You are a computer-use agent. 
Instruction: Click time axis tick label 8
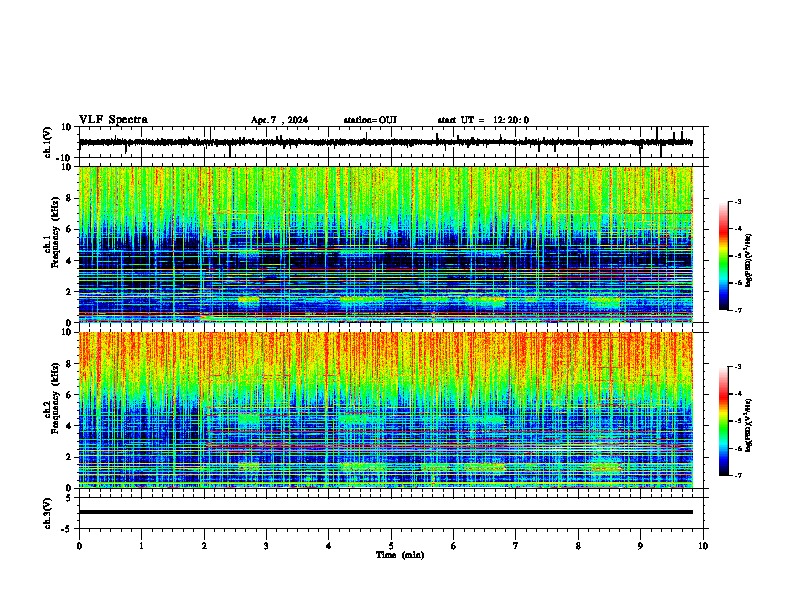coord(578,546)
